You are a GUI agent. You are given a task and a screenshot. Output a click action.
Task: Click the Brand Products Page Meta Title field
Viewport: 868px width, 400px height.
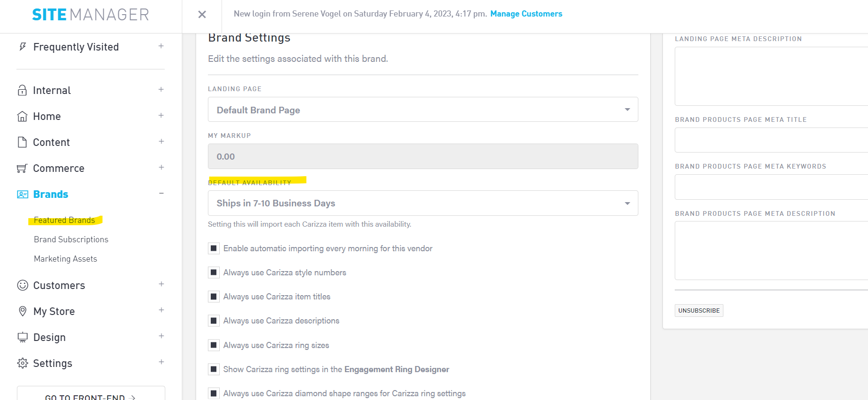click(x=771, y=140)
